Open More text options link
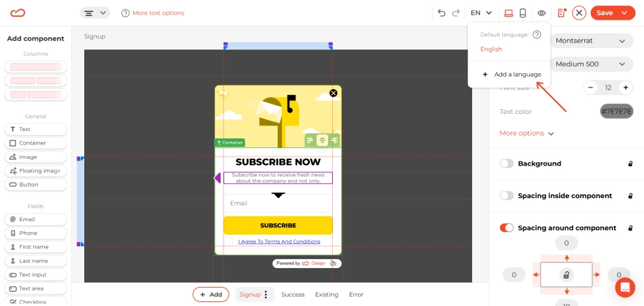Image resolution: width=644 pixels, height=306 pixels. click(x=158, y=13)
